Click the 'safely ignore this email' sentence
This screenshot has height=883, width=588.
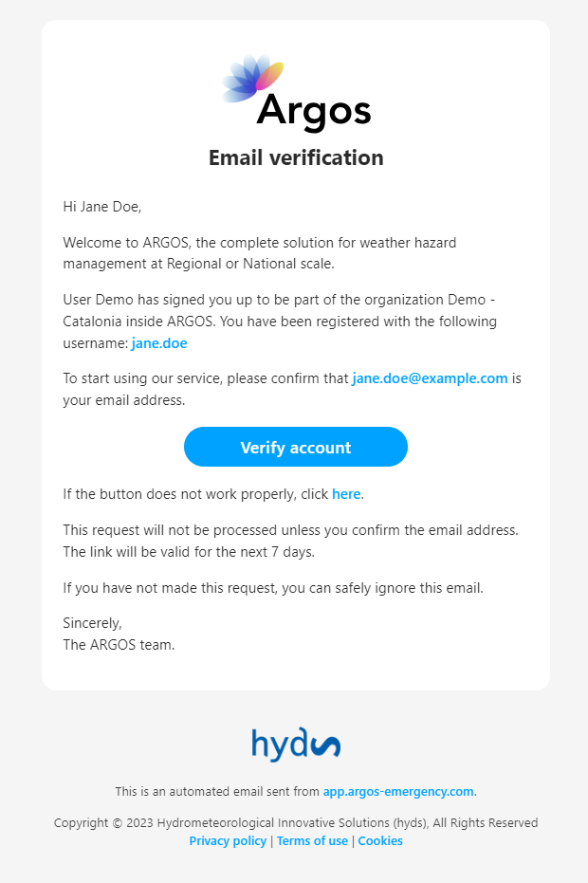273,588
